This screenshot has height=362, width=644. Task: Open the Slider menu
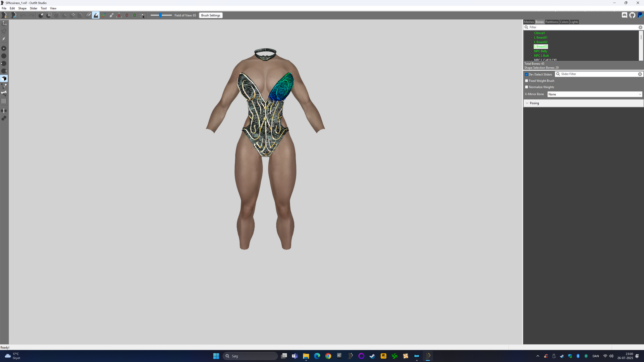(34, 8)
